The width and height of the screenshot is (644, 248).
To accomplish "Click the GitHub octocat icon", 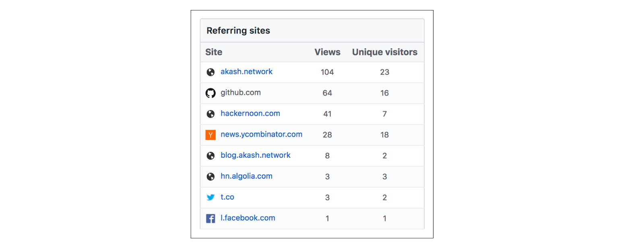I will (x=211, y=93).
